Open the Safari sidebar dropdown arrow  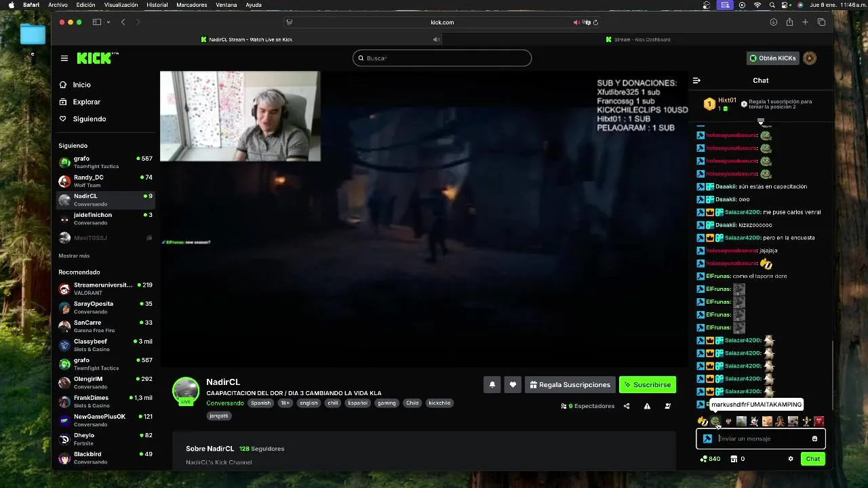108,22
